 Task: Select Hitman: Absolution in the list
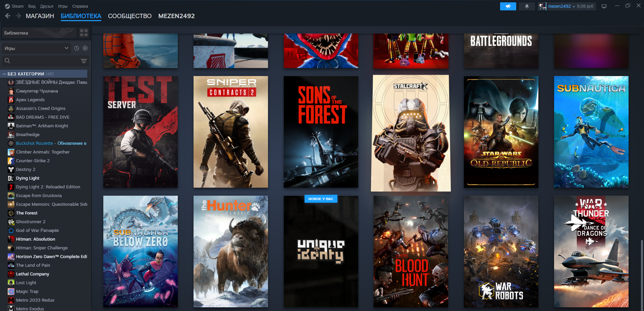coord(36,239)
